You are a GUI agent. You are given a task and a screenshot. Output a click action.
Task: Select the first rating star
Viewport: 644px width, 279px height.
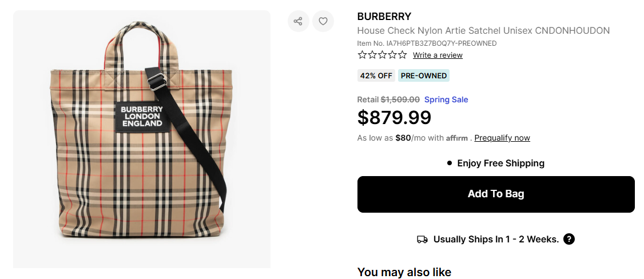pyautogui.click(x=362, y=55)
